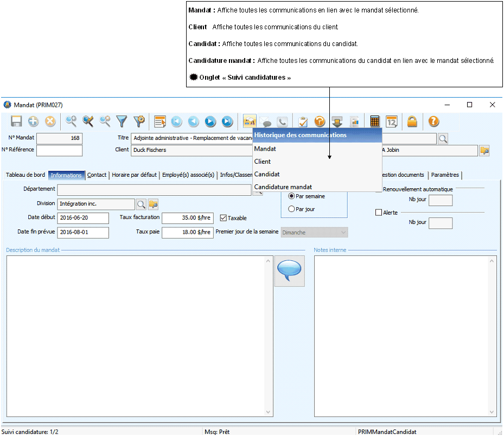Select the Par jour radio button
This screenshot has height=436, width=504.
coord(292,209)
